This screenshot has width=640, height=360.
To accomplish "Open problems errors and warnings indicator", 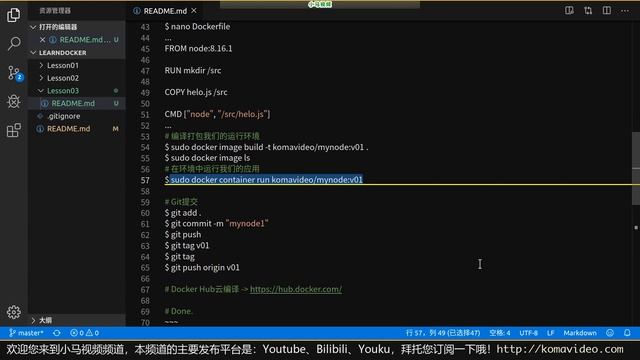I will click(x=84, y=333).
